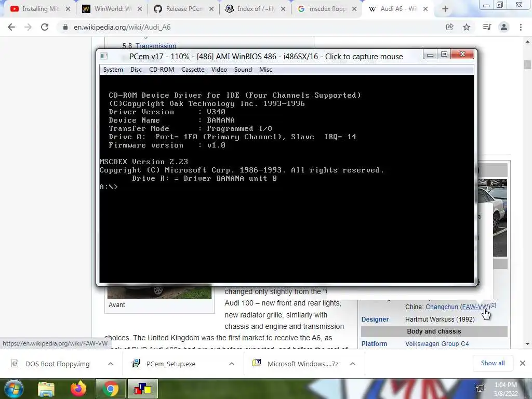Switch to the WinWorld tab
The image size is (532, 399).
[x=112, y=9]
